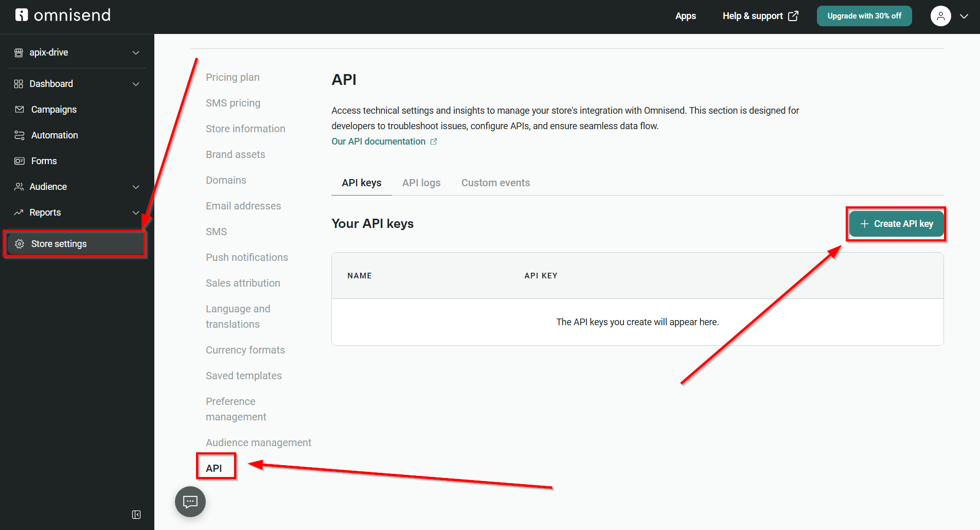Expand the apix-drive store chevron
980x530 pixels.
(x=135, y=52)
